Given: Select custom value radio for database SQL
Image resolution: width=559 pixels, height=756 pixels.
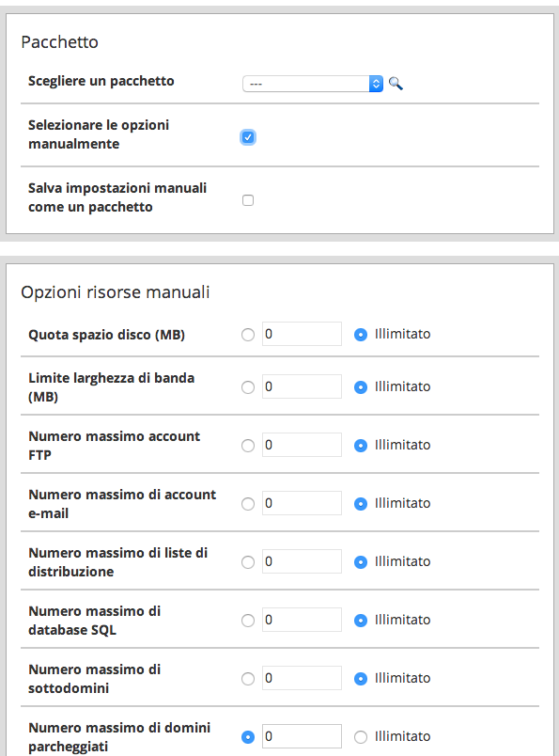Looking at the screenshot, I should 248,621.
